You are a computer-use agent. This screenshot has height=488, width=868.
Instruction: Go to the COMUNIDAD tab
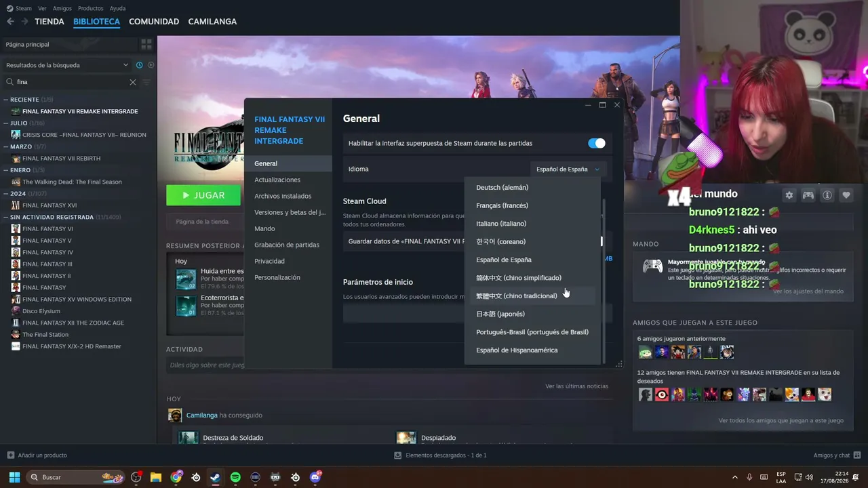pos(154,22)
